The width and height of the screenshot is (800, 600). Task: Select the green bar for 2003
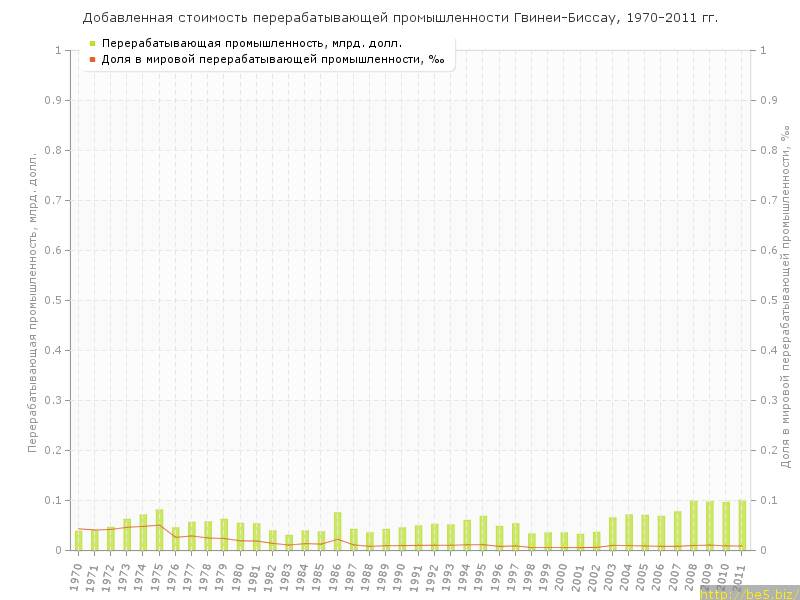click(613, 533)
